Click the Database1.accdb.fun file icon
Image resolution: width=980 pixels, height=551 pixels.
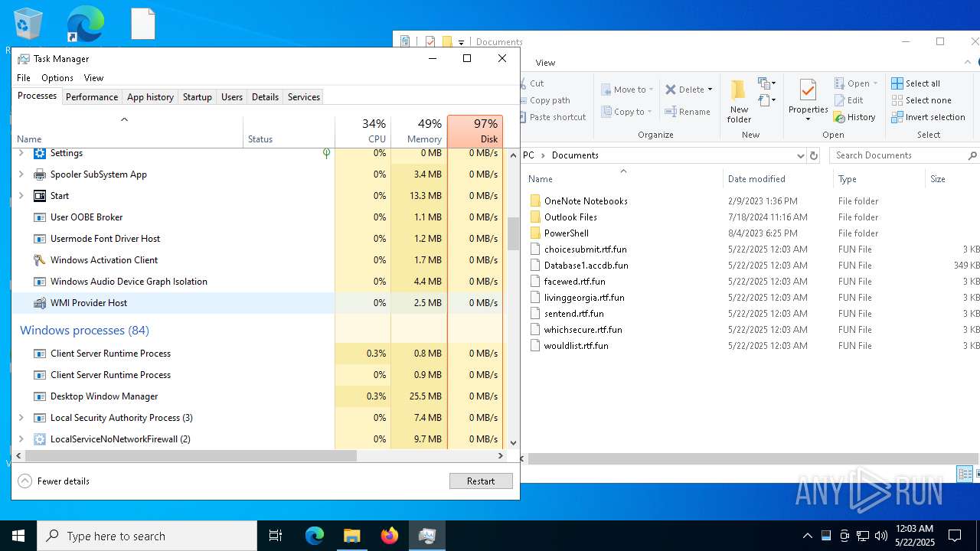tap(535, 266)
